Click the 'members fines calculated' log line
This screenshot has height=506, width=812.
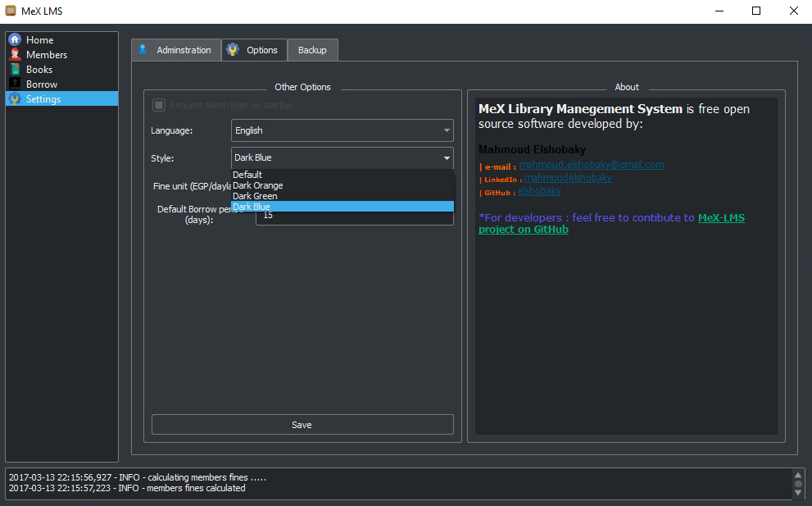pyautogui.click(x=127, y=489)
